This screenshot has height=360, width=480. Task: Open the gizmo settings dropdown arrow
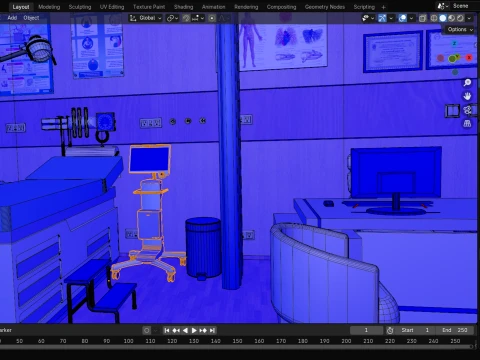pyautogui.click(x=391, y=18)
